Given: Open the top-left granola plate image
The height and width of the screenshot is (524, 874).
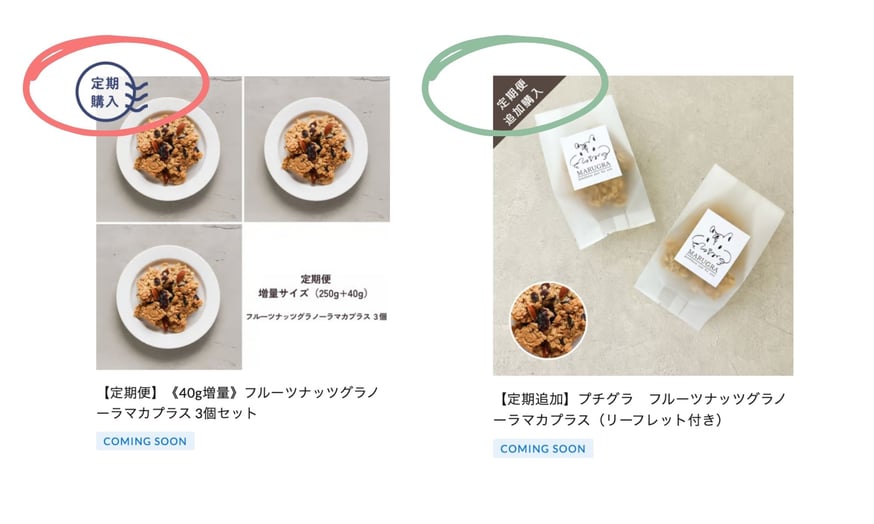Looking at the screenshot, I should [169, 149].
